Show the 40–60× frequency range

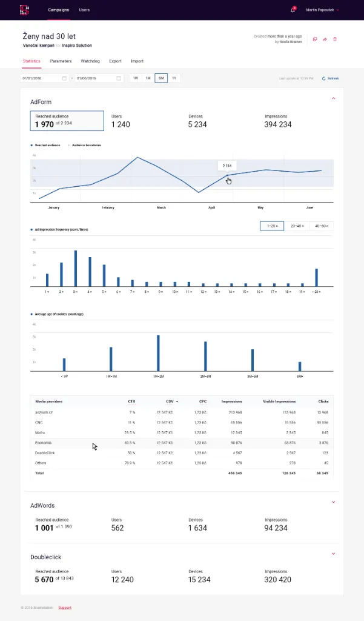click(322, 226)
